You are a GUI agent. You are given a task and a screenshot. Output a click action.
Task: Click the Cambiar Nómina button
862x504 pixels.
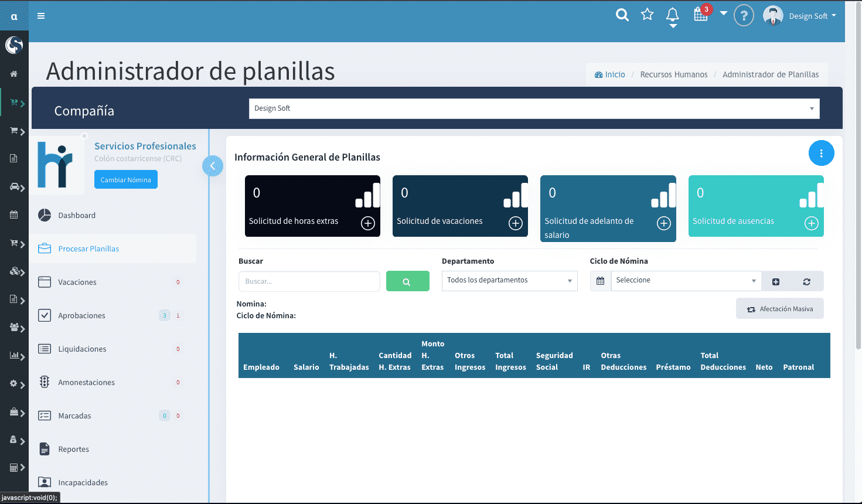pos(125,179)
